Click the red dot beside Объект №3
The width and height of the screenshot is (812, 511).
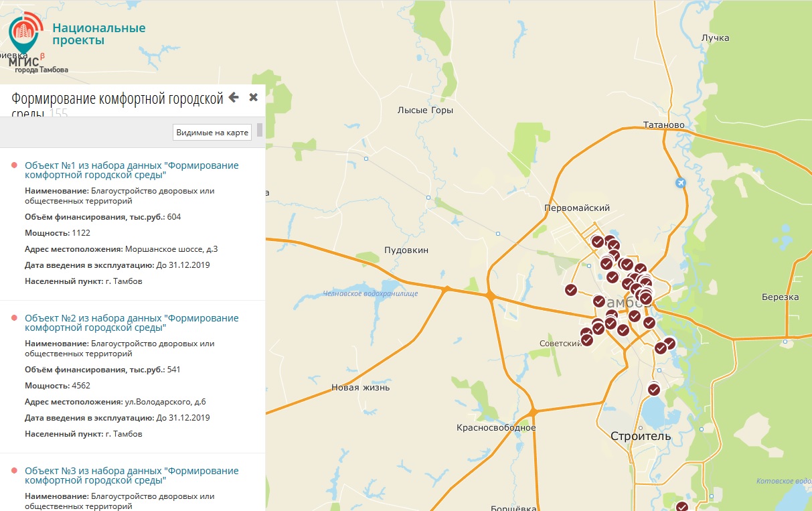(x=14, y=471)
